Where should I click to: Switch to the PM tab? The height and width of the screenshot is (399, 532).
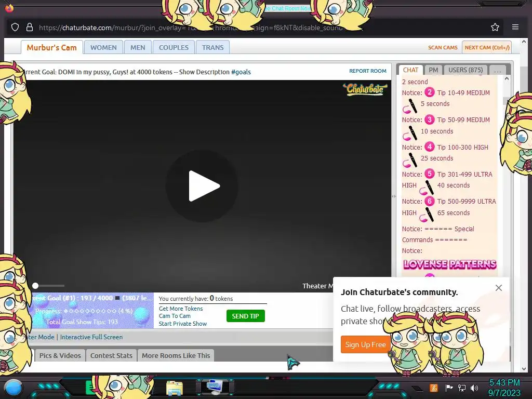(x=433, y=70)
